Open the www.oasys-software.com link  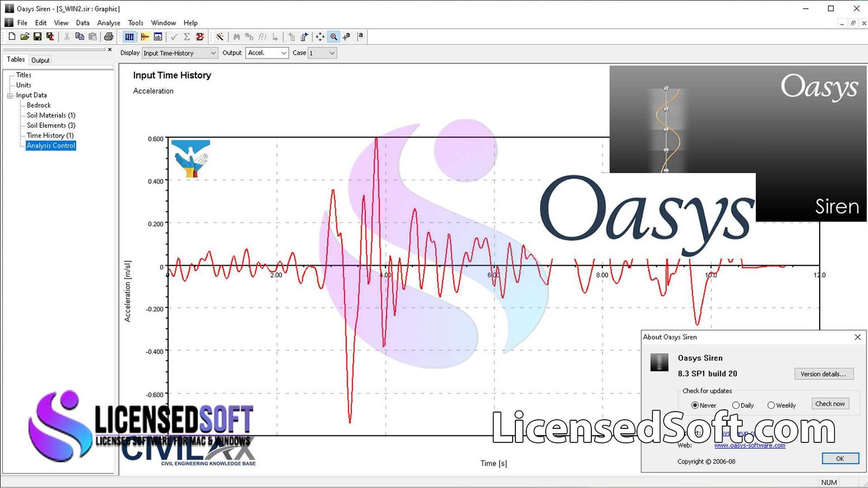pos(749,446)
